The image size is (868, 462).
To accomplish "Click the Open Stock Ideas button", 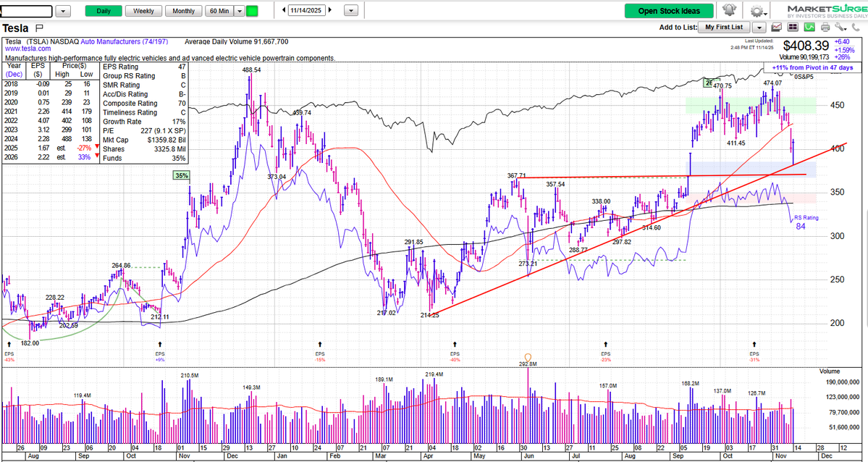I will (668, 10).
